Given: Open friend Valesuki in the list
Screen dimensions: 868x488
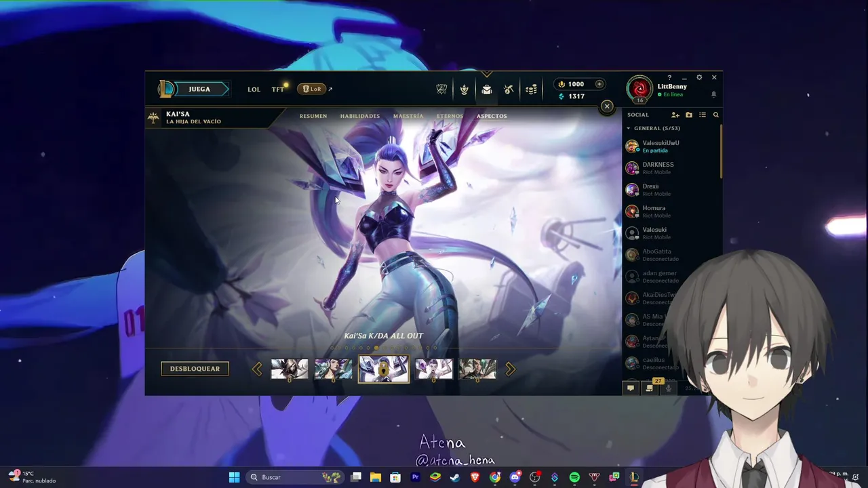Looking at the screenshot, I should [x=671, y=233].
